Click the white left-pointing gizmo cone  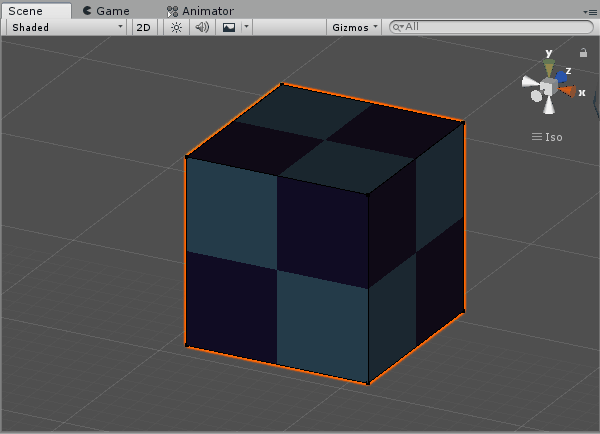coord(530,82)
